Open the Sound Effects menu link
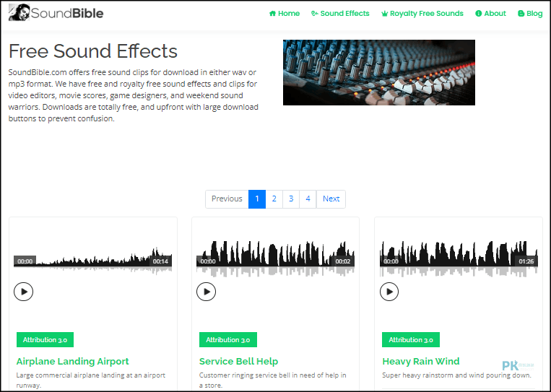Screen dimensions: 551x392 tap(340, 13)
